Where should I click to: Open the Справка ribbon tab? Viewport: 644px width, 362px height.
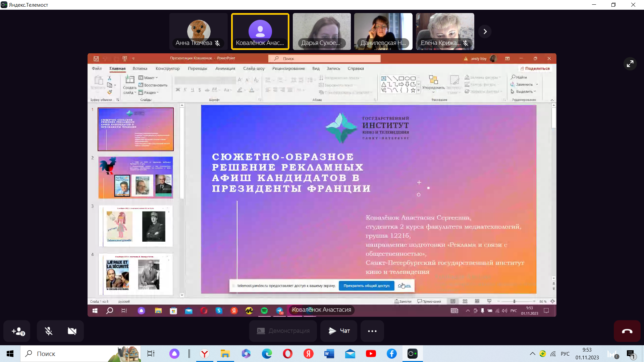pyautogui.click(x=356, y=68)
